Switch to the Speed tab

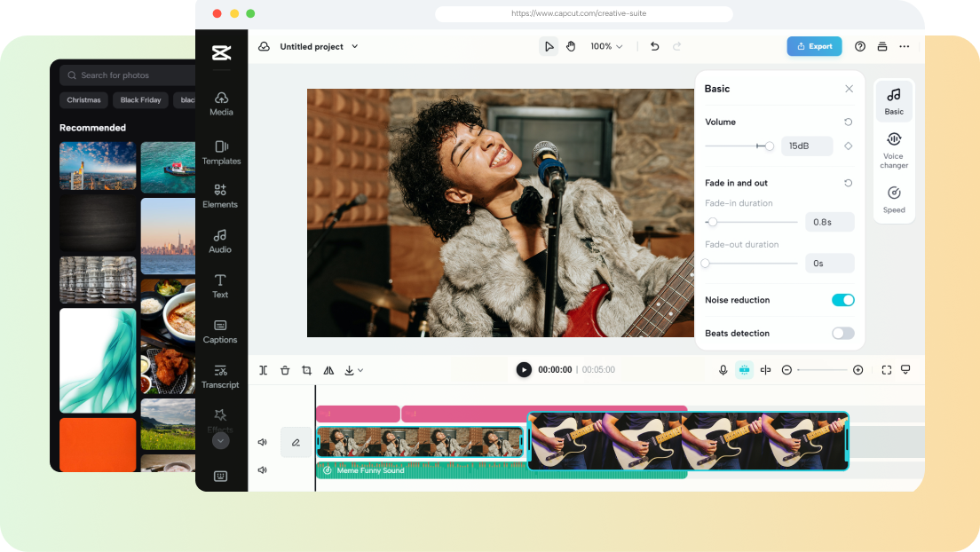pyautogui.click(x=894, y=200)
